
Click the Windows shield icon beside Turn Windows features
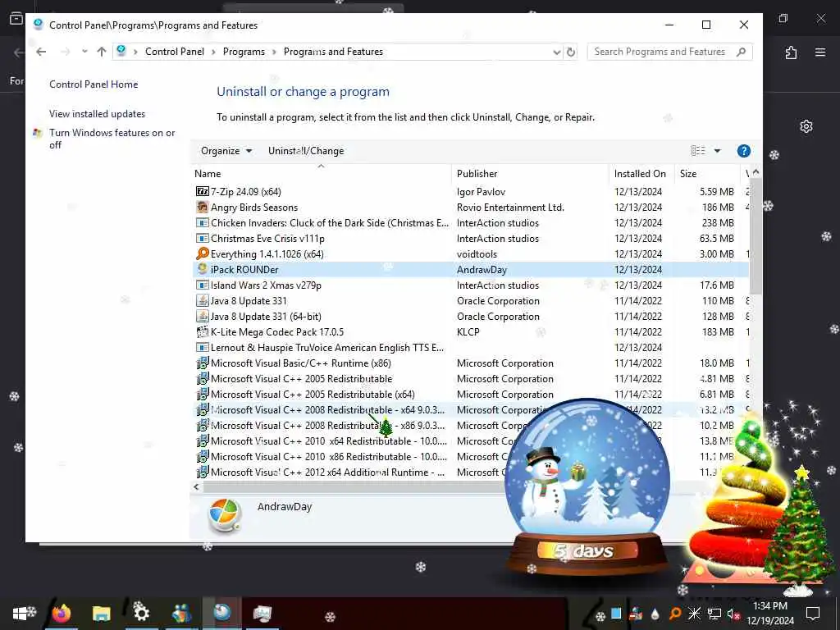(38, 133)
